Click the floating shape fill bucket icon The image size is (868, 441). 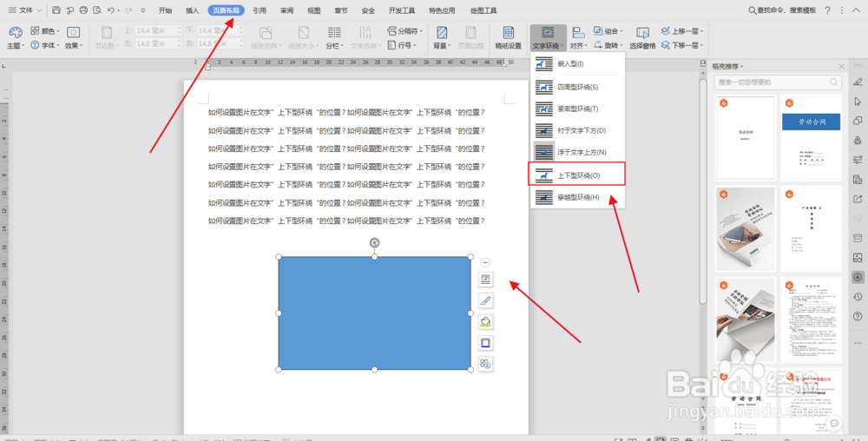[485, 322]
